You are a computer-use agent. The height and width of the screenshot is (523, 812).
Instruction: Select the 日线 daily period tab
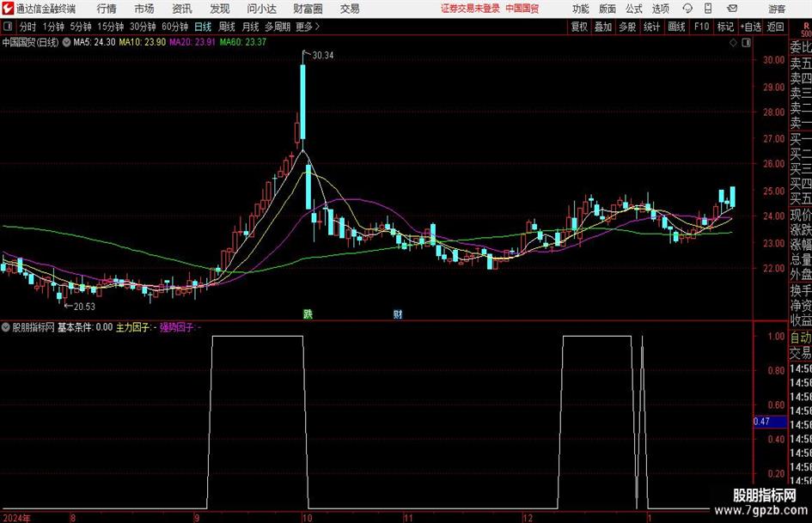tap(203, 27)
